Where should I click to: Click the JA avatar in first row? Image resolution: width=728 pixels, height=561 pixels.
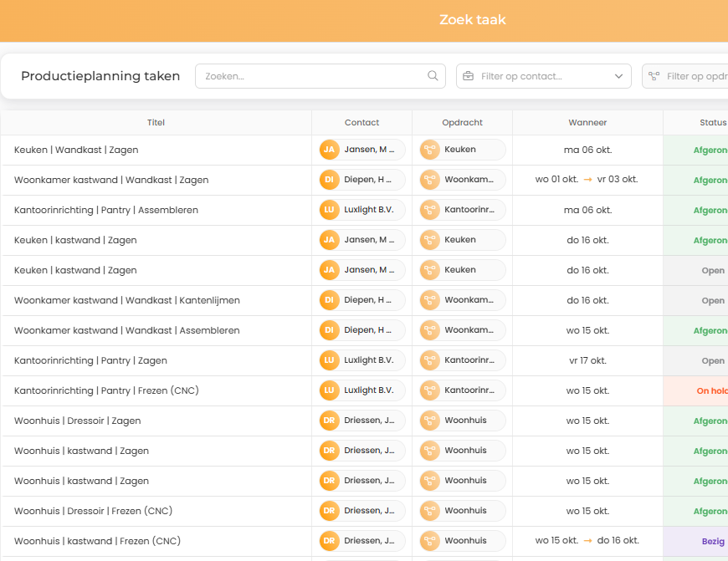click(x=330, y=150)
